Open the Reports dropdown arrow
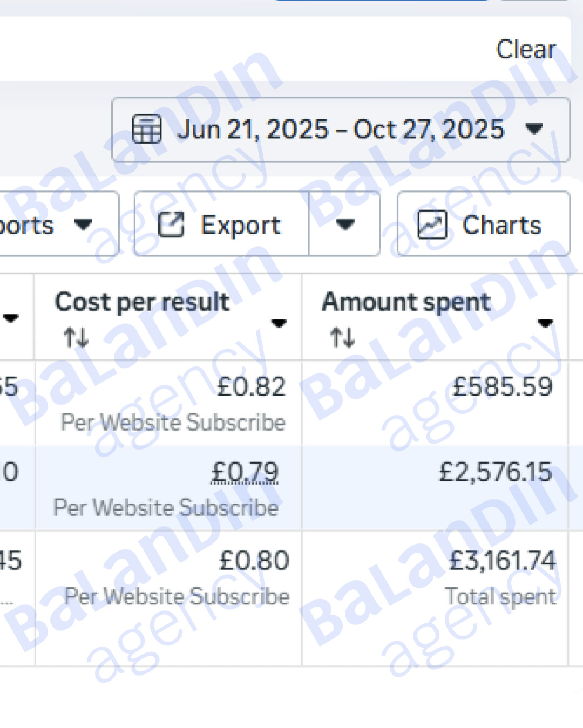The height and width of the screenshot is (728, 583). click(x=83, y=224)
